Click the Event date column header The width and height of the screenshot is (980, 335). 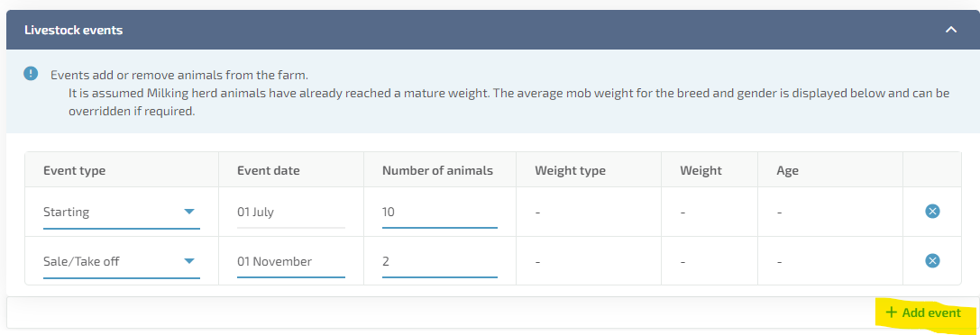pyautogui.click(x=269, y=170)
